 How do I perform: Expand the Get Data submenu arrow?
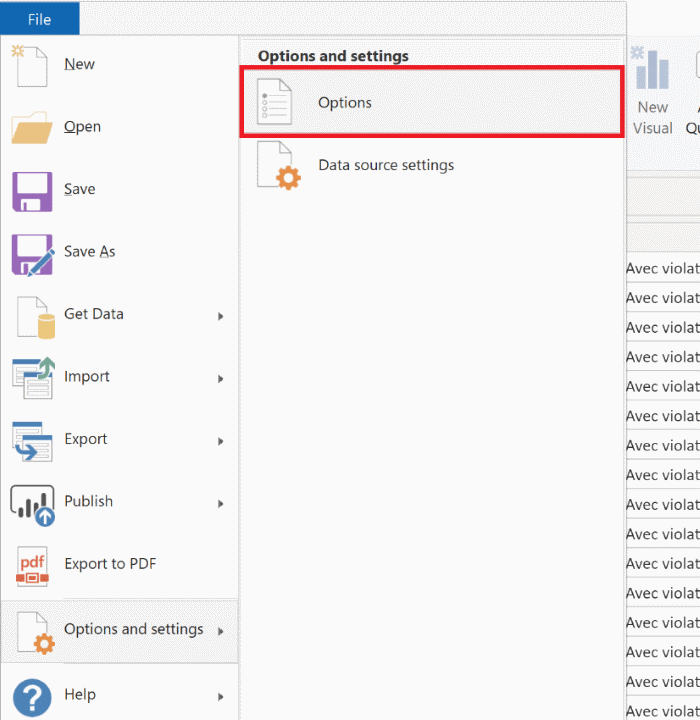(x=220, y=316)
